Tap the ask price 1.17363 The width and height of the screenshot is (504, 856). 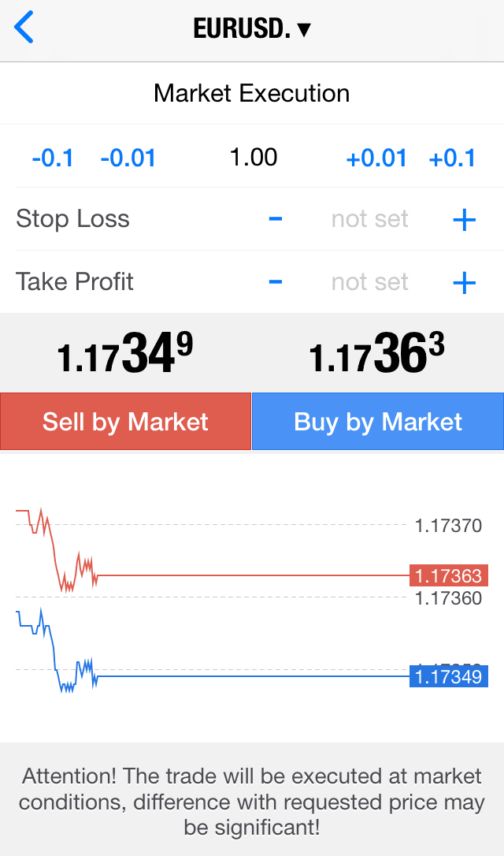pyautogui.click(x=377, y=351)
